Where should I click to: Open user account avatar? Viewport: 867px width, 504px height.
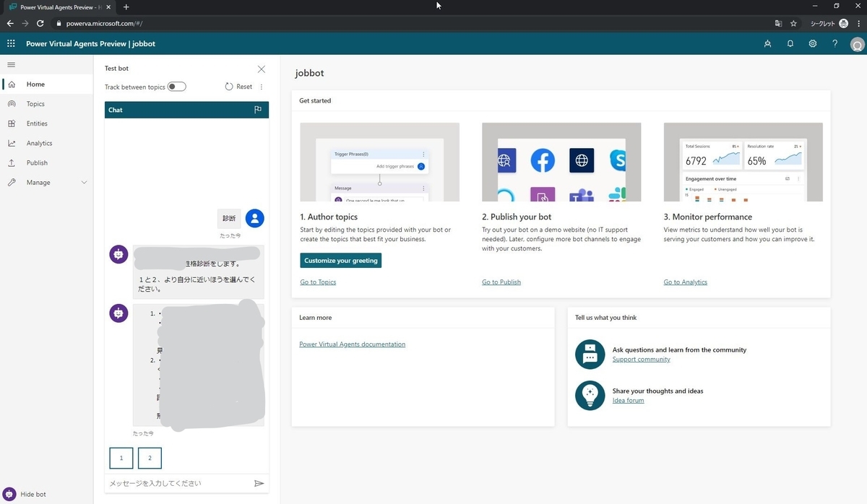(x=857, y=44)
